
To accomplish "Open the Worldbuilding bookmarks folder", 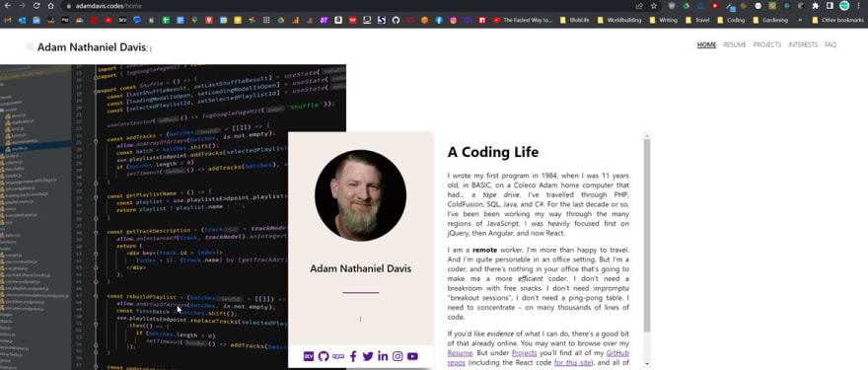I will coord(618,20).
